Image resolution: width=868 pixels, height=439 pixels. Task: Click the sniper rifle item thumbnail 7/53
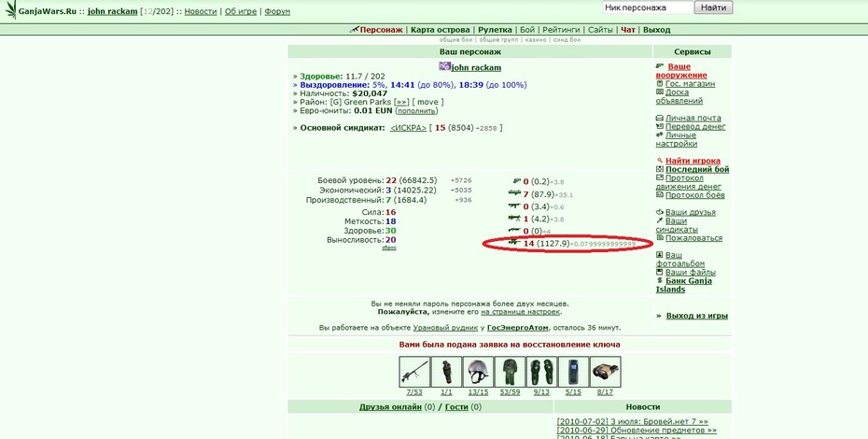414,372
